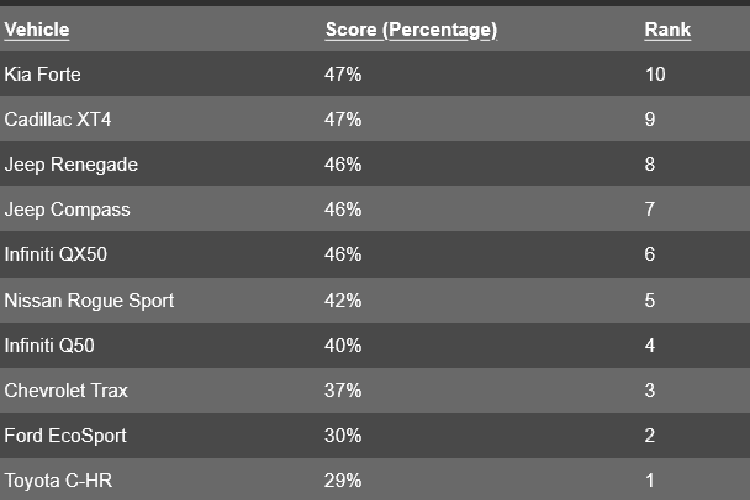Click the Nissan Rogue Sport entry
Viewport: 750px width, 500px height.
tap(89, 300)
